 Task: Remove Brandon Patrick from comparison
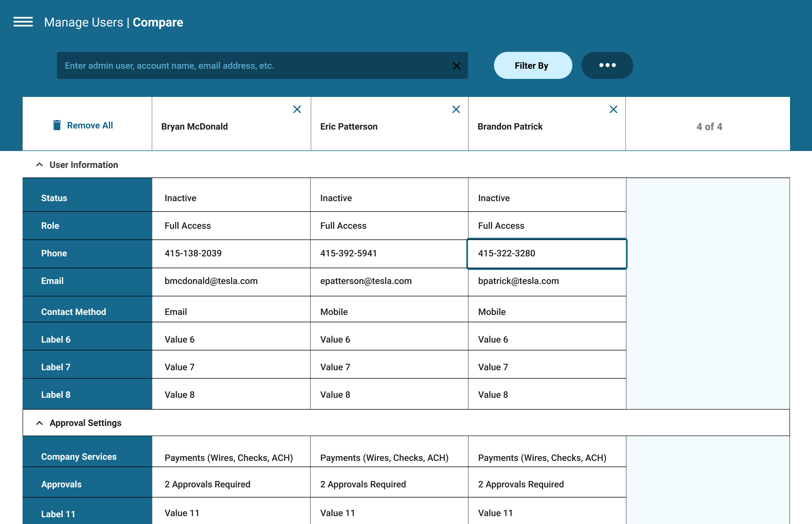coord(613,109)
